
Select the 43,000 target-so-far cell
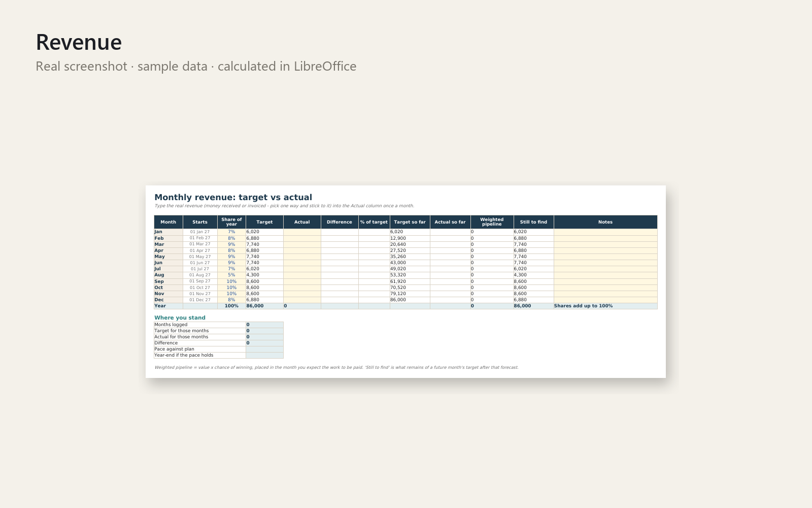[410, 263]
